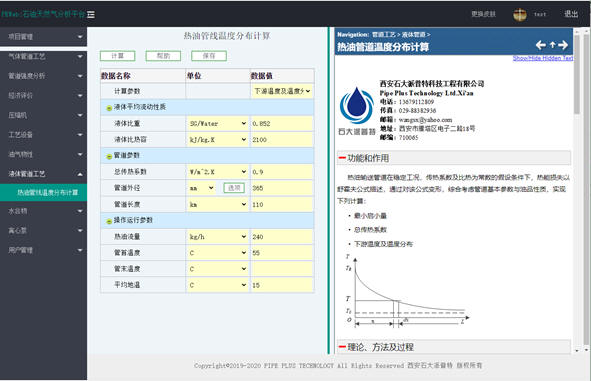Screen dimensions: 591x381
Task: Click the 管道外径 value field 365
Action: pos(282,188)
